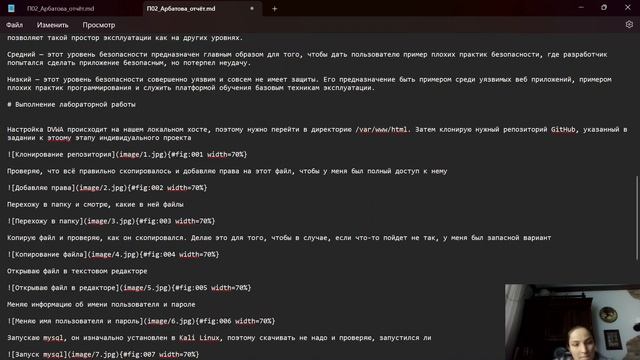The width and height of the screenshot is (640, 360).
Task: Click the words 'Kali Linux'
Action: point(199,338)
